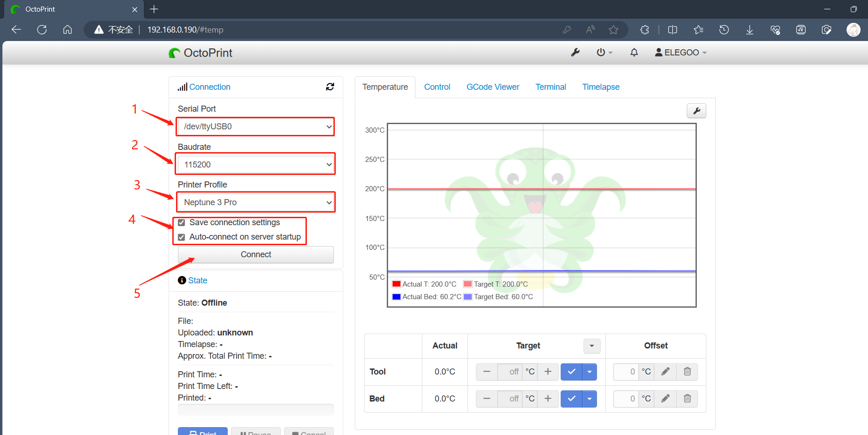Increase Bed target temperature with plus
This screenshot has width=868, height=435.
point(548,399)
